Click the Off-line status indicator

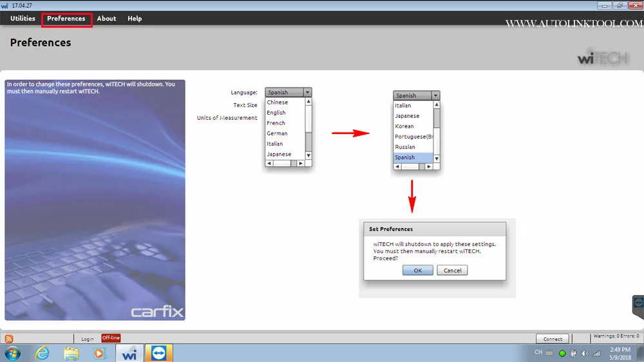coord(111,338)
